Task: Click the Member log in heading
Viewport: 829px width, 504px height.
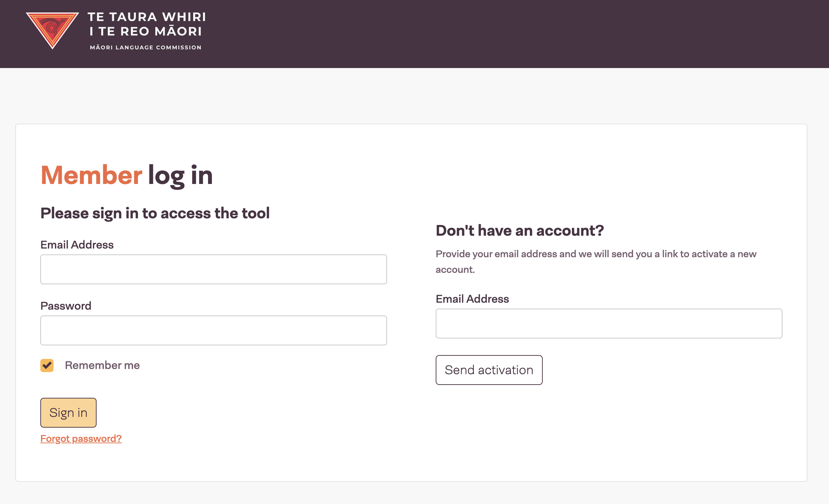Action: click(126, 175)
